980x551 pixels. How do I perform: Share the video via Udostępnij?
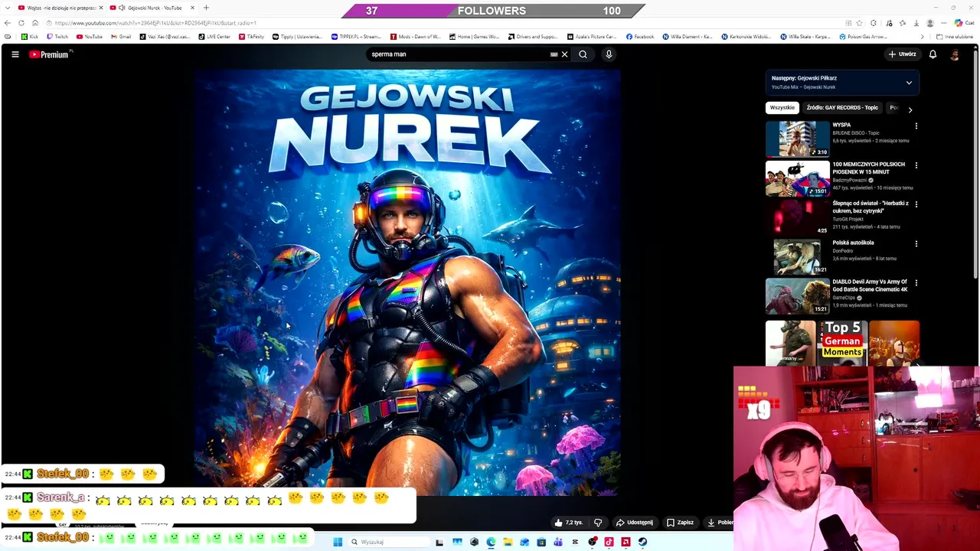tap(635, 523)
